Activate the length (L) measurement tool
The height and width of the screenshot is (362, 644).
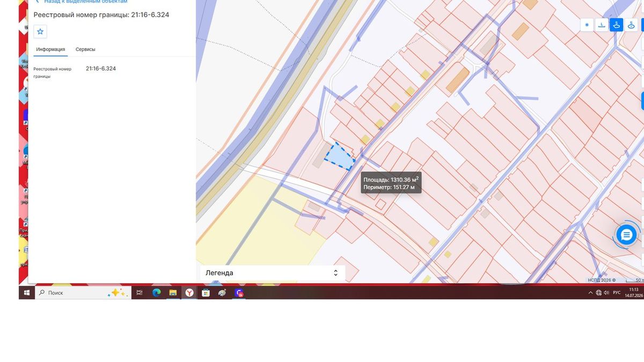(x=602, y=25)
